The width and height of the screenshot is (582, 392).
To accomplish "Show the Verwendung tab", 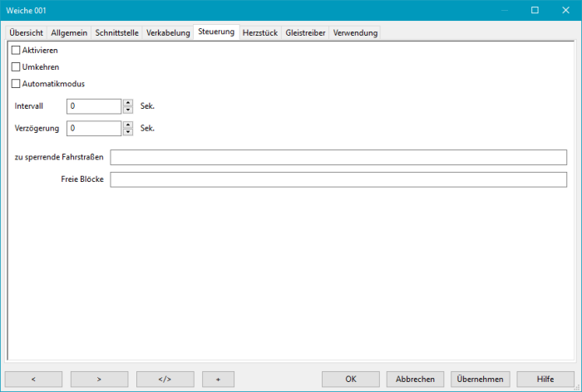I will [x=355, y=32].
